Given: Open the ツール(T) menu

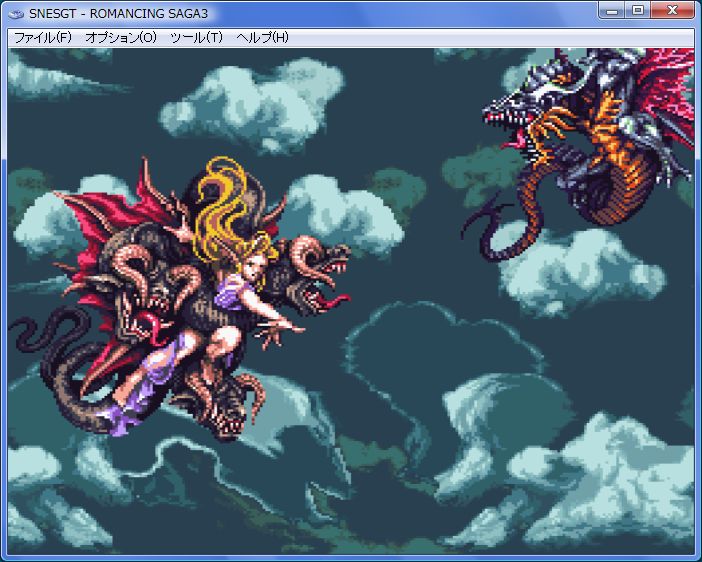Looking at the screenshot, I should pyautogui.click(x=197, y=38).
